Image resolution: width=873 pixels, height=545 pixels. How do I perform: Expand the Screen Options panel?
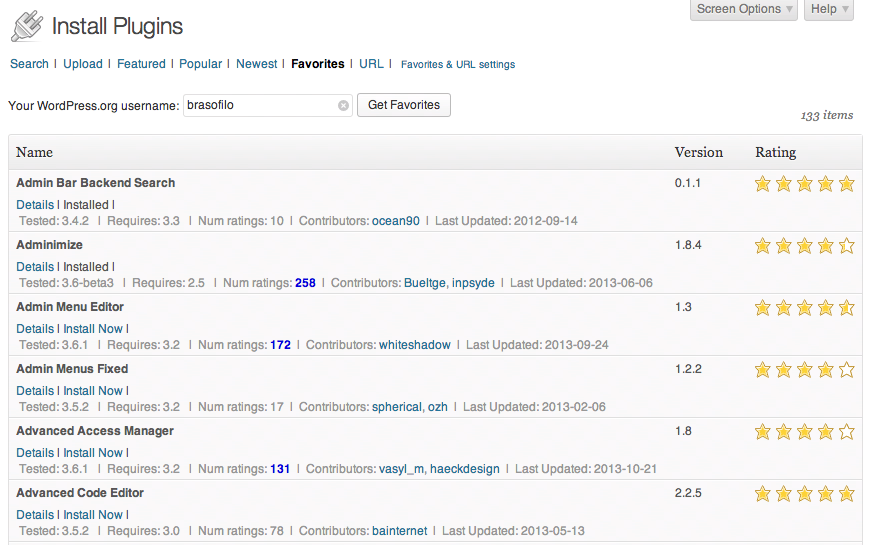click(x=744, y=9)
